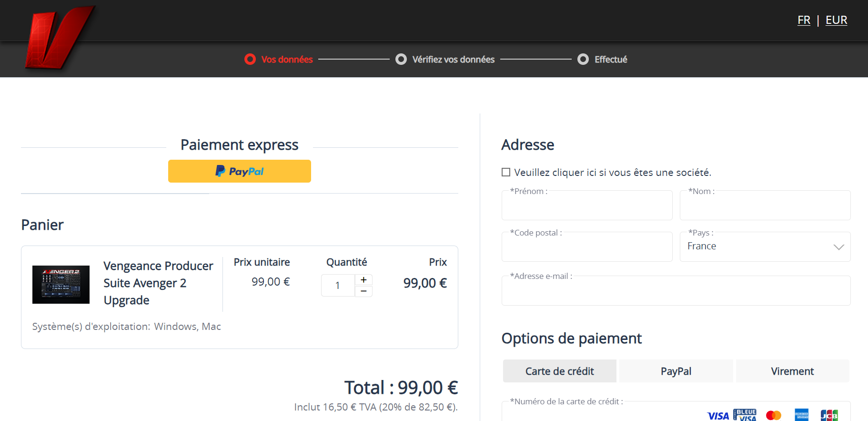
Task: Click Vengeance Producer Suite Avenger 2 title
Action: tap(158, 283)
